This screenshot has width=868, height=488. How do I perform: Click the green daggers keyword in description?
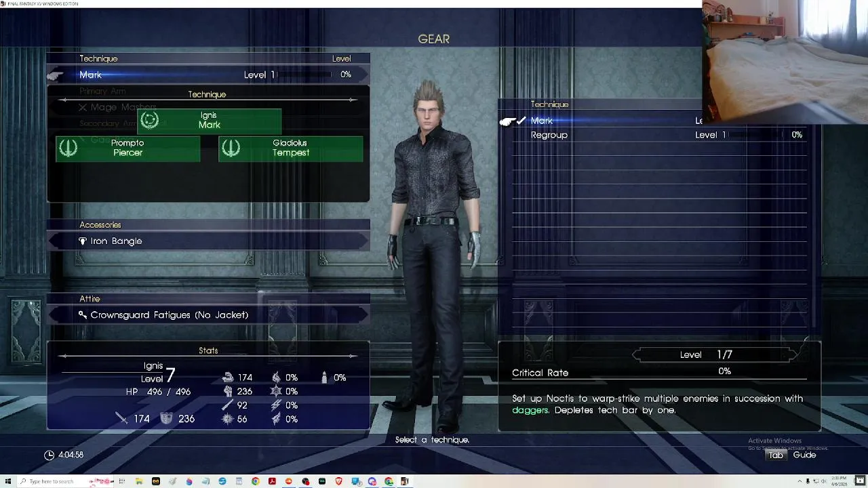click(530, 410)
